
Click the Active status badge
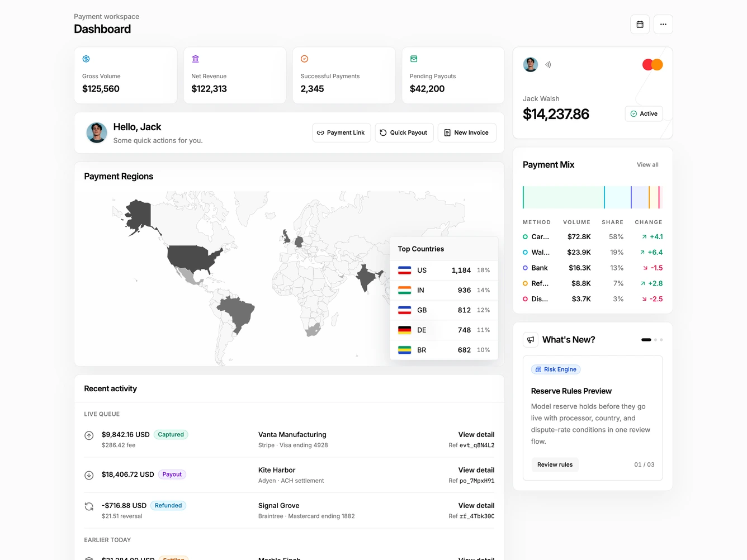(644, 114)
